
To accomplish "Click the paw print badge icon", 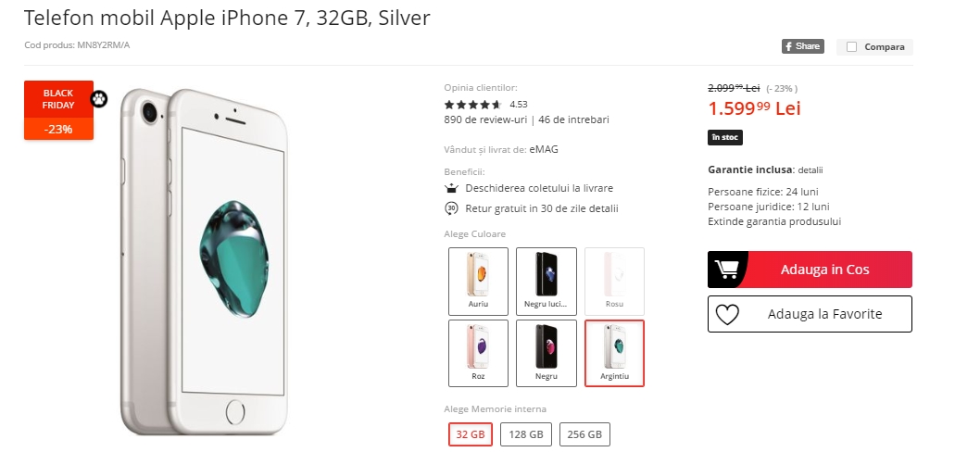I will [x=99, y=97].
